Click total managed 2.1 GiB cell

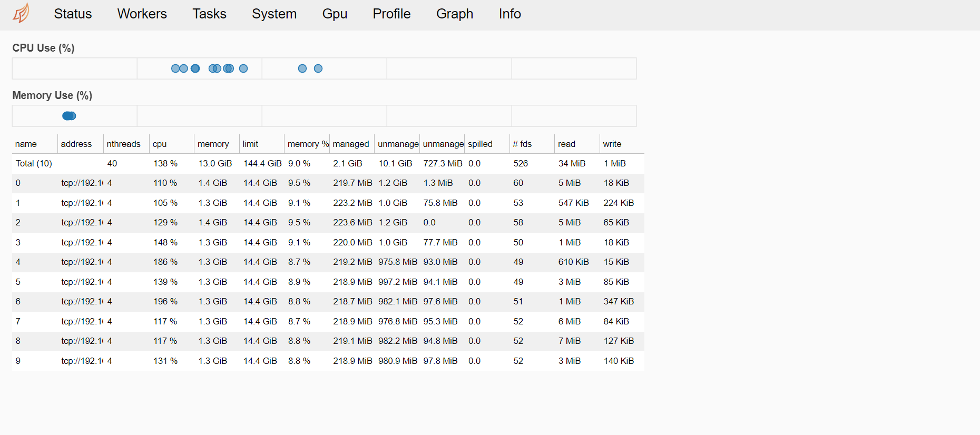click(347, 163)
